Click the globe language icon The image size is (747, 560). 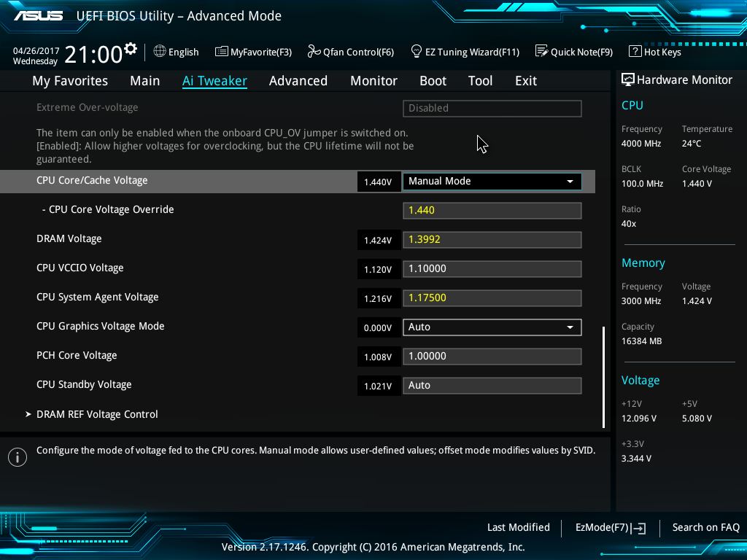pyautogui.click(x=160, y=51)
